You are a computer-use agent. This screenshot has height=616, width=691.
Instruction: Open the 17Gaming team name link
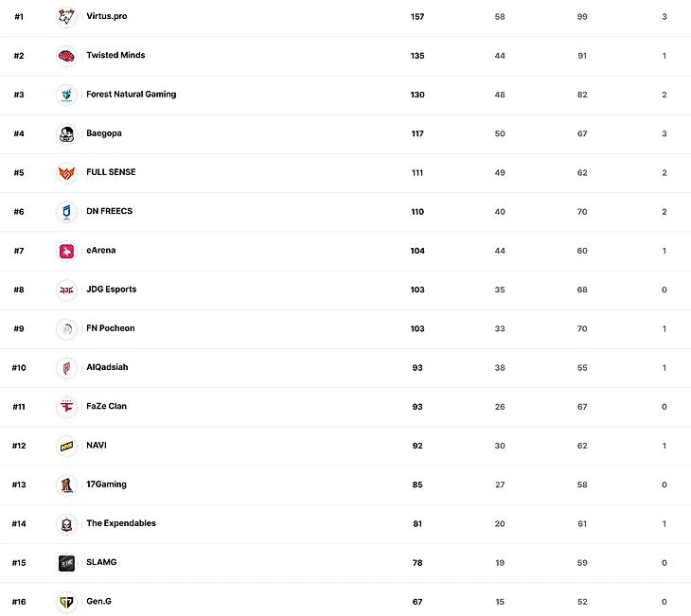coord(106,484)
